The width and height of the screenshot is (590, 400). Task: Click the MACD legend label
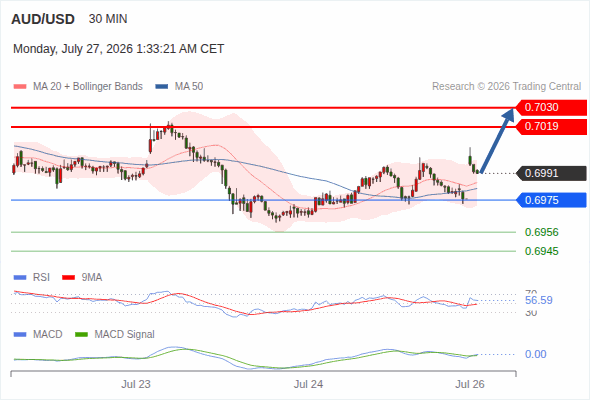[x=48, y=335]
